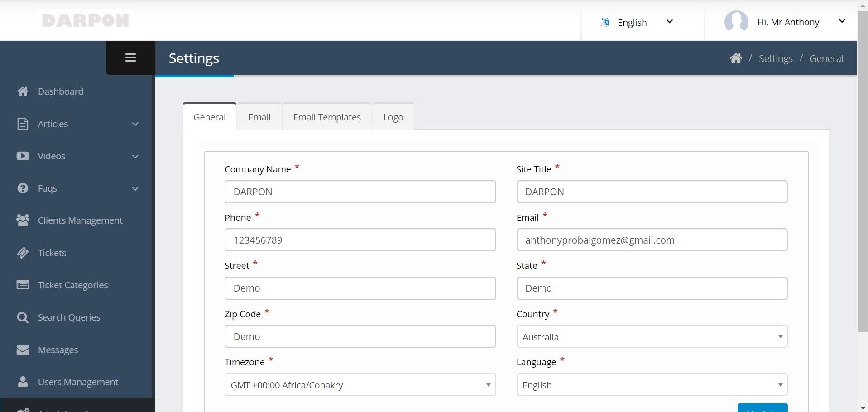Click the Company Name input field
The width and height of the screenshot is (868, 412).
tap(360, 192)
